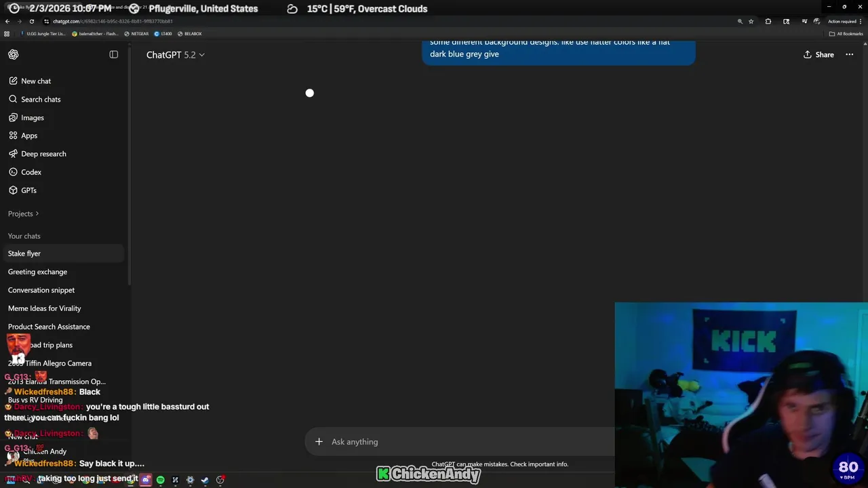Open Spotify from the taskbar
Image resolution: width=868 pixels, height=488 pixels.
coord(161,480)
